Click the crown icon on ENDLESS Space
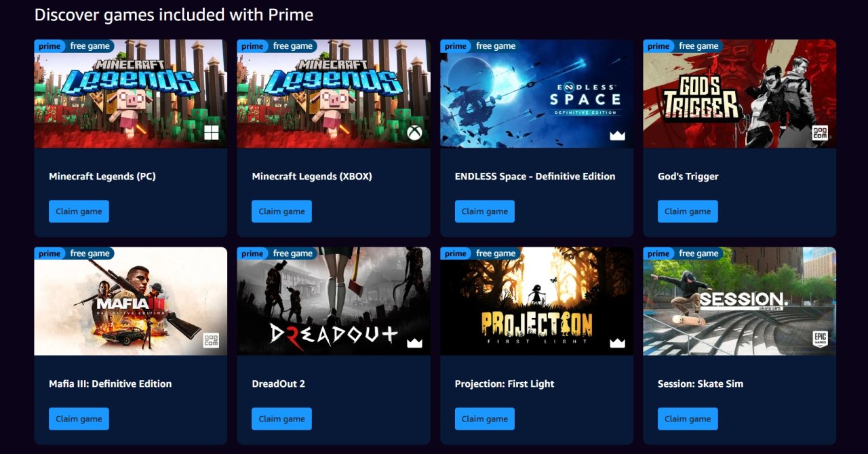 coord(617,136)
